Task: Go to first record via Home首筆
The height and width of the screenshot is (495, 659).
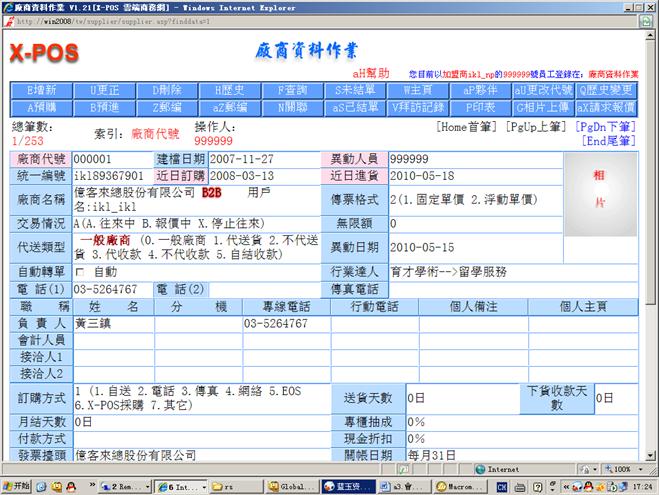Action: (x=468, y=127)
